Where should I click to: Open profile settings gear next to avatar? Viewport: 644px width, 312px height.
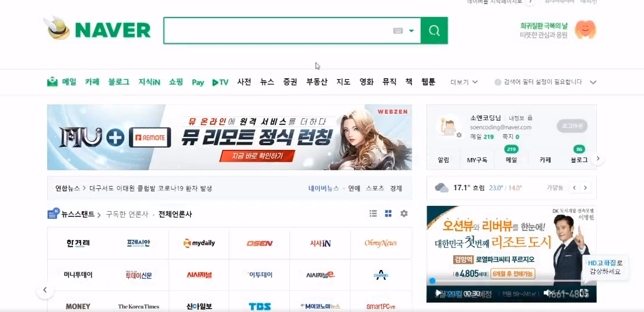coord(459,135)
